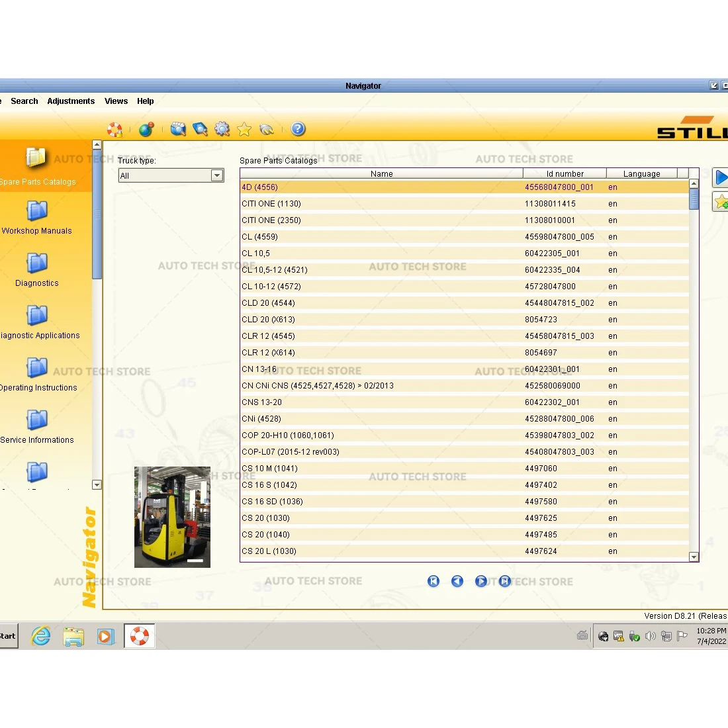Click the Navigator lifebuoy taskbar icon
This screenshot has width=728, height=728.
[x=139, y=635]
